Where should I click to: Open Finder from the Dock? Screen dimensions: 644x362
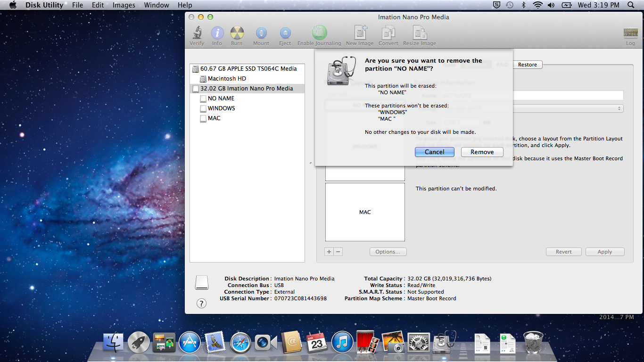coord(113,343)
